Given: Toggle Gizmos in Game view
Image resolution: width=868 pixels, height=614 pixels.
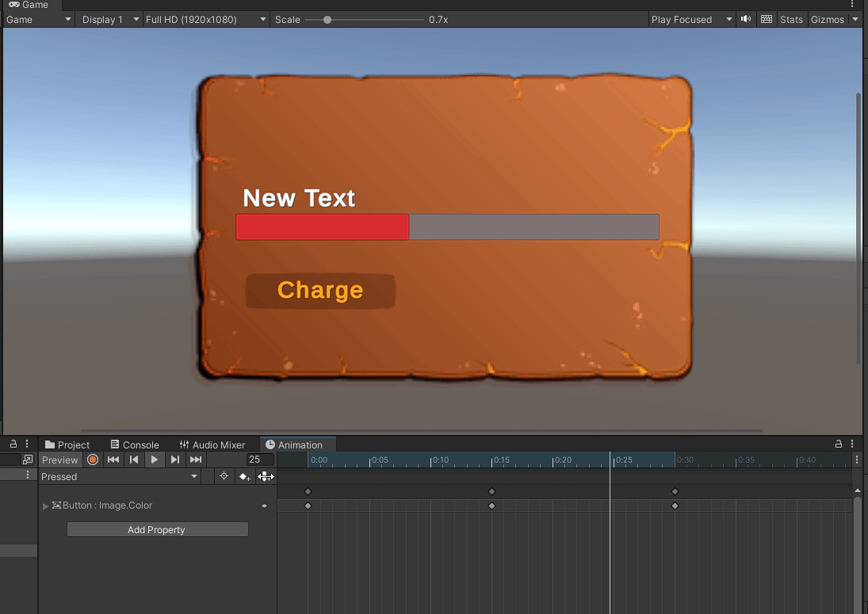Looking at the screenshot, I should (x=827, y=19).
